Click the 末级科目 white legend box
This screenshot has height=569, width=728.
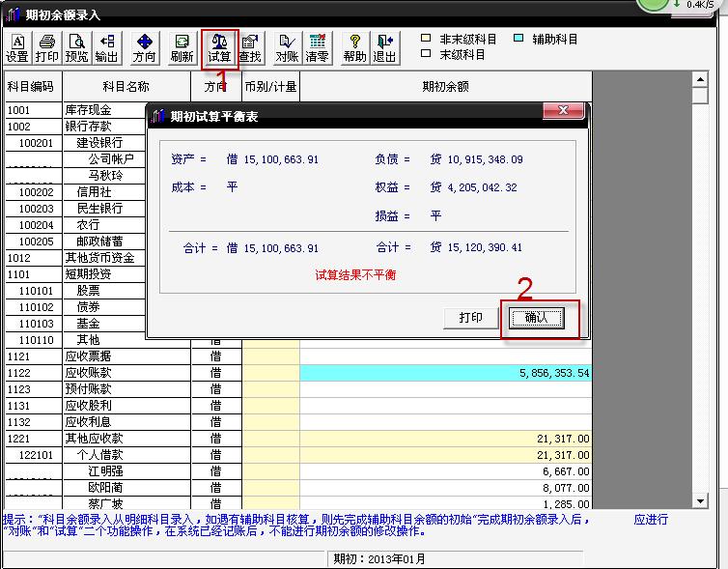click(426, 53)
